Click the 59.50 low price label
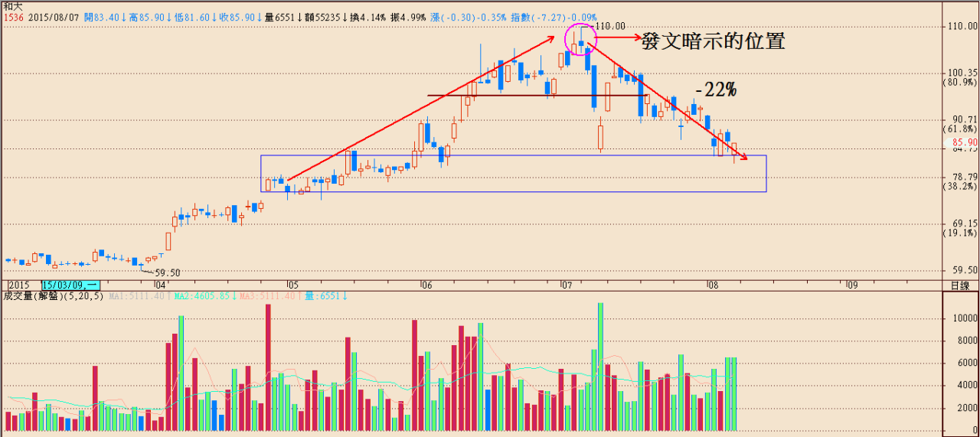The image size is (980, 437). (x=166, y=272)
